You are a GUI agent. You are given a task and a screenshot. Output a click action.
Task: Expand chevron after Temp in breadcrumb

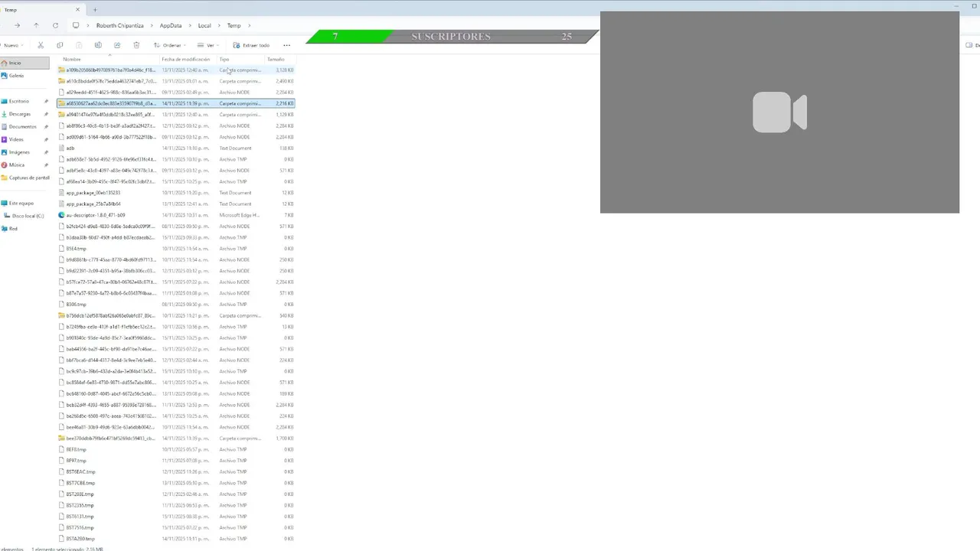(249, 25)
